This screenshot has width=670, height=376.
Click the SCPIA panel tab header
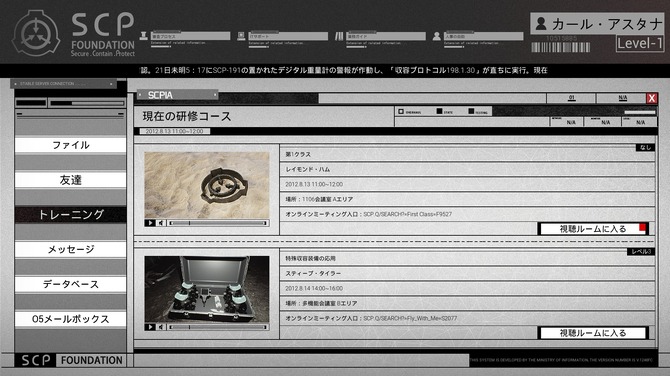tap(177, 95)
